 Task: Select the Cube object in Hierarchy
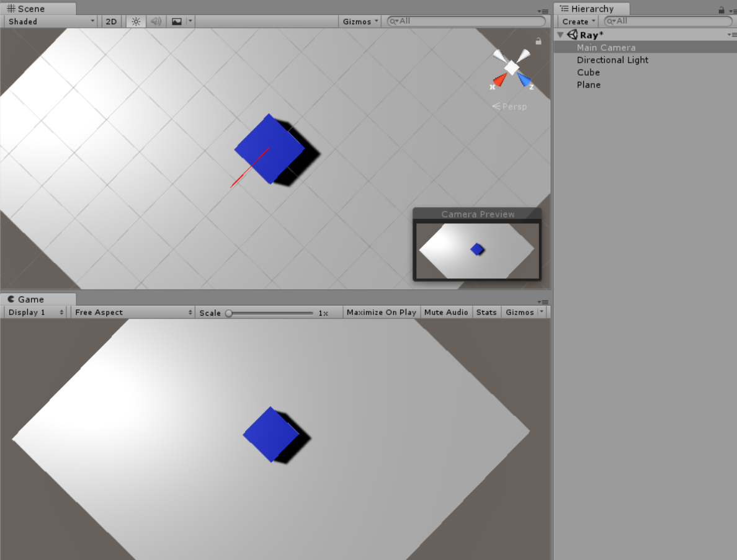point(588,73)
